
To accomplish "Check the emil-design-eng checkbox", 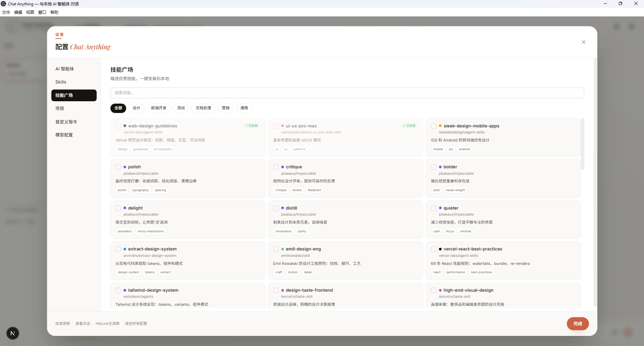I will (276, 249).
